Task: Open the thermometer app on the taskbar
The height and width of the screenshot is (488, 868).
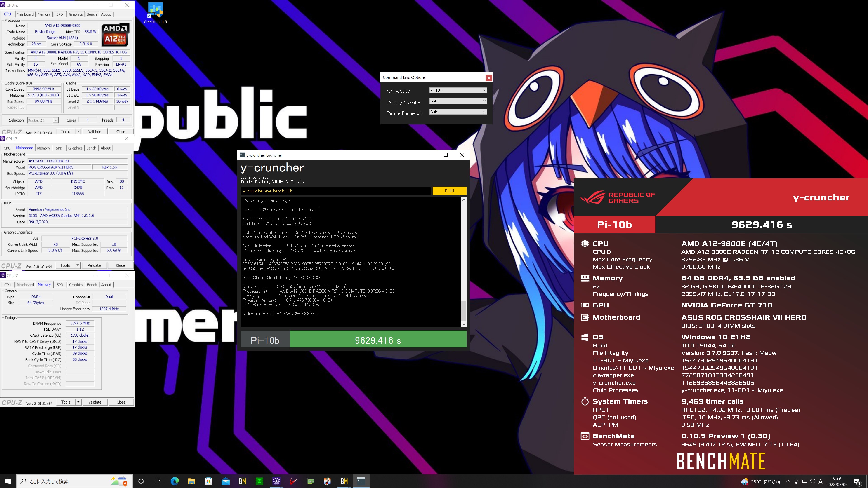Action: [x=327, y=481]
